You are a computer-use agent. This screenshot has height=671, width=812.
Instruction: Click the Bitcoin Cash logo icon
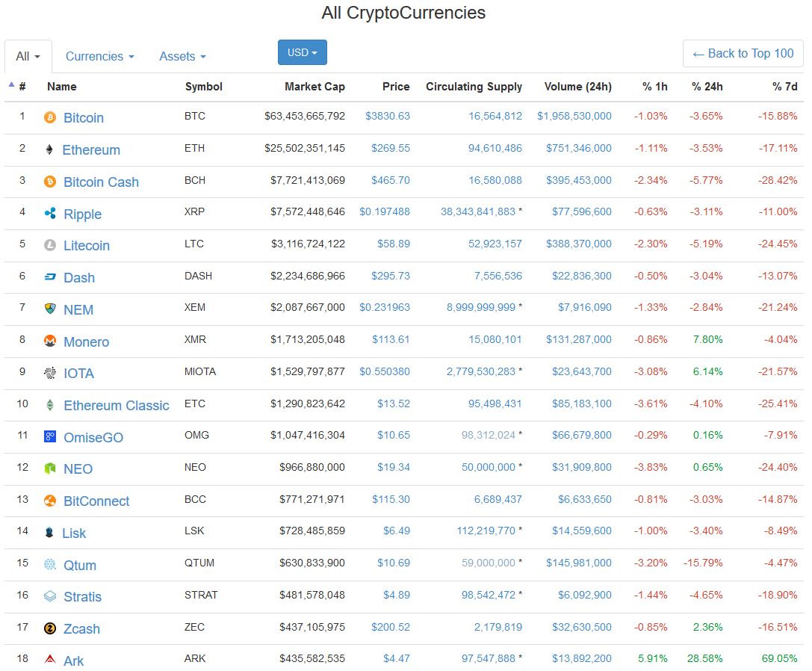point(50,182)
